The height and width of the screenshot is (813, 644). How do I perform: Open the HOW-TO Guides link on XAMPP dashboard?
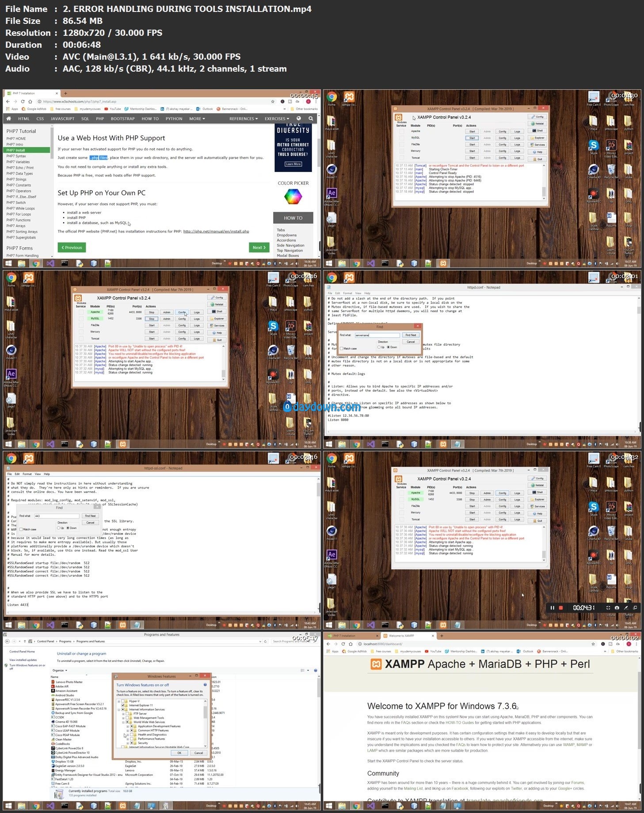tap(460, 723)
